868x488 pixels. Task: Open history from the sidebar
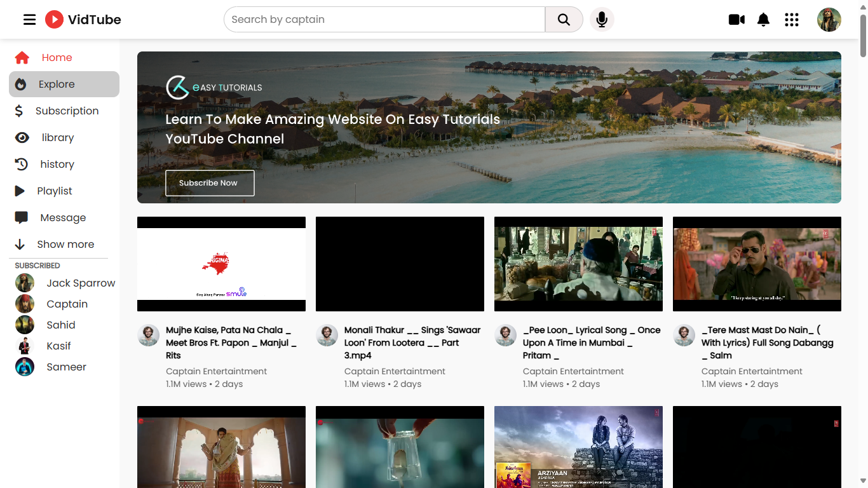pyautogui.click(x=56, y=164)
